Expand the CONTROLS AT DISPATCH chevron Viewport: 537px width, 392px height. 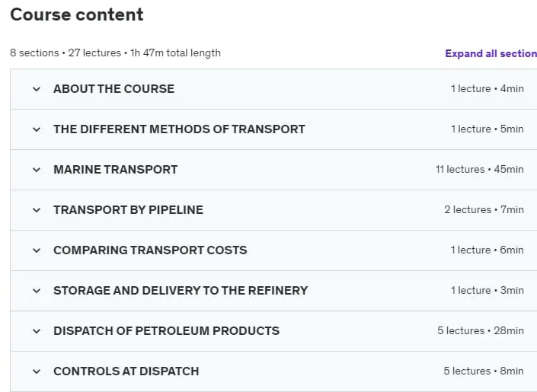tap(37, 371)
